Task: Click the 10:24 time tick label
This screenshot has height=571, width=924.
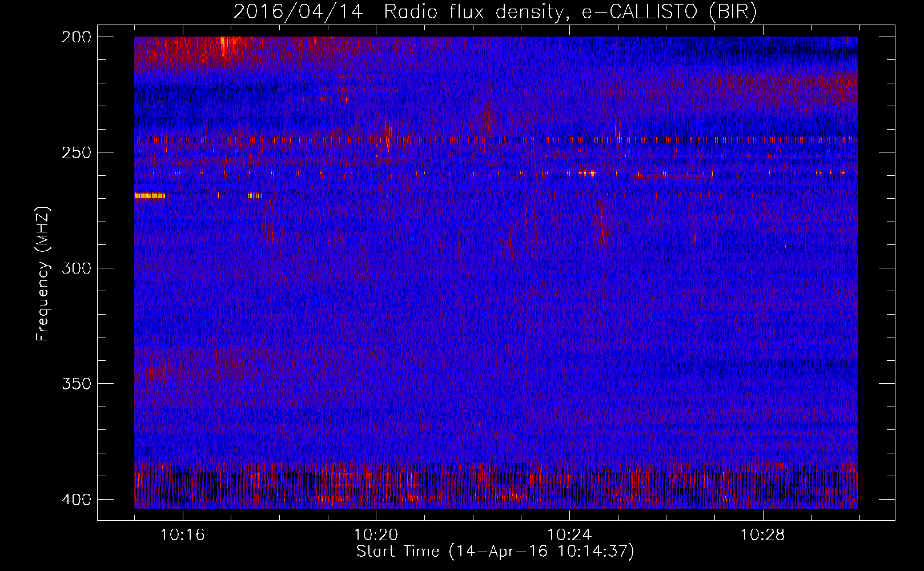Action: click(569, 534)
